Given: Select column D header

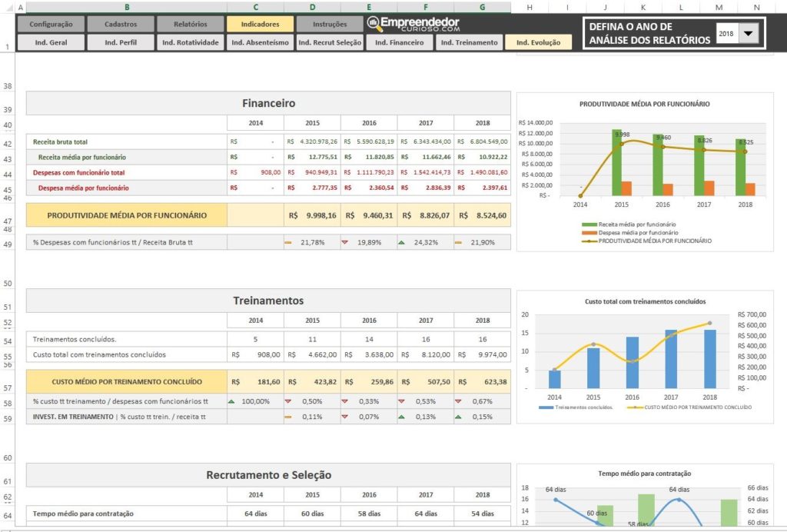Looking at the screenshot, I should click(x=312, y=8).
